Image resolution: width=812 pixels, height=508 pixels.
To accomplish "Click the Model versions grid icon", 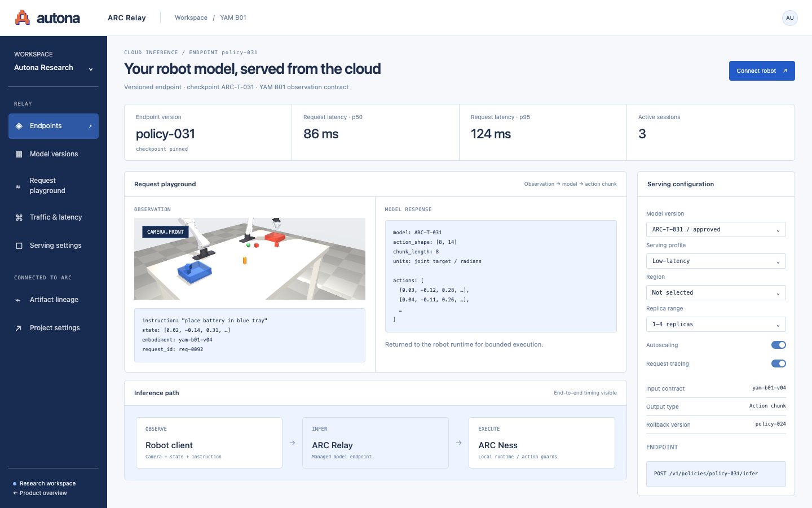I will click(x=19, y=154).
